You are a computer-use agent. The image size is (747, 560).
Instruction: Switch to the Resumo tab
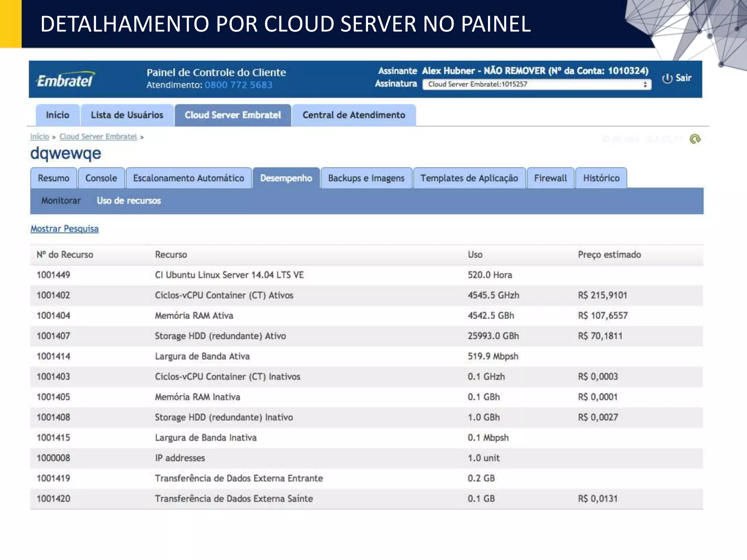[54, 178]
